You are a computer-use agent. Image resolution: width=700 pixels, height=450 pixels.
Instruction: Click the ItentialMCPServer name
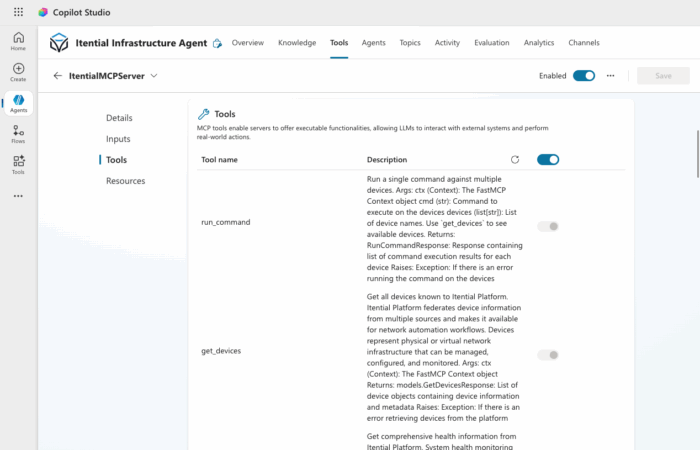[107, 76]
